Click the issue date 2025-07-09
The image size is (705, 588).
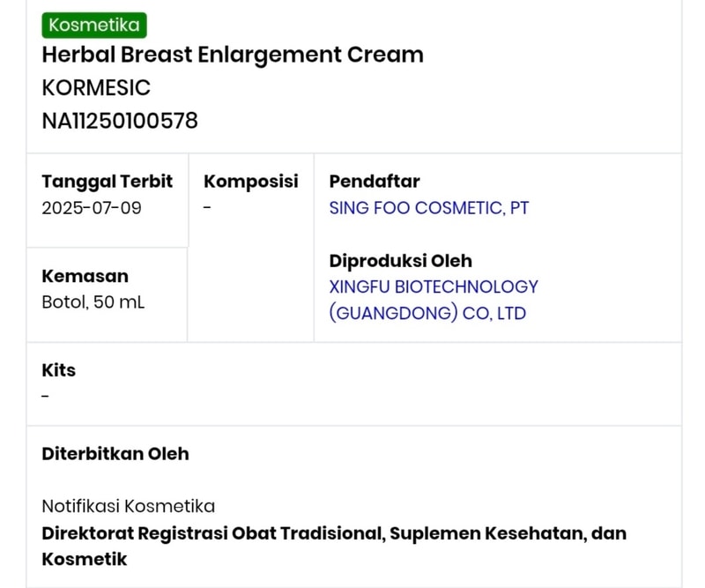(x=92, y=208)
